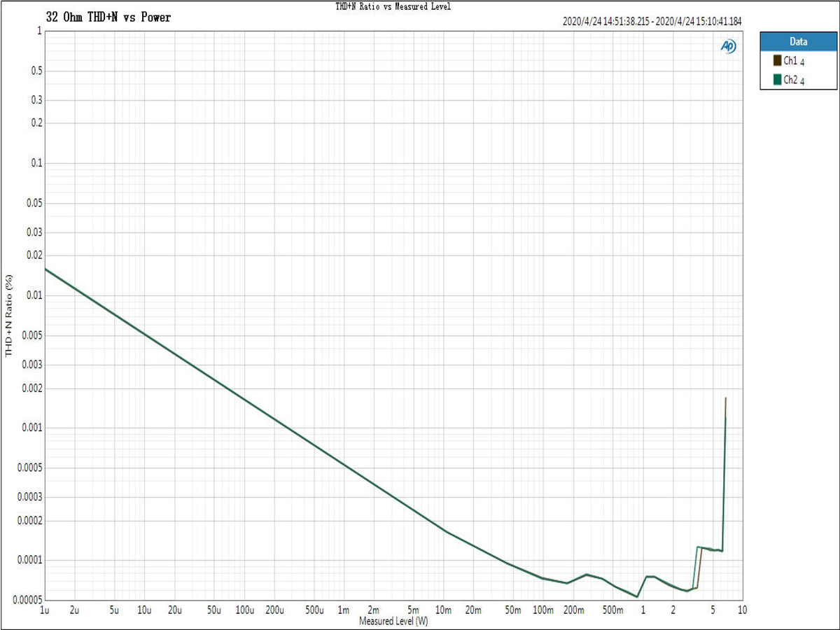Select the Ch1 brown color swatch
The width and height of the screenshot is (840, 630).
(x=777, y=62)
